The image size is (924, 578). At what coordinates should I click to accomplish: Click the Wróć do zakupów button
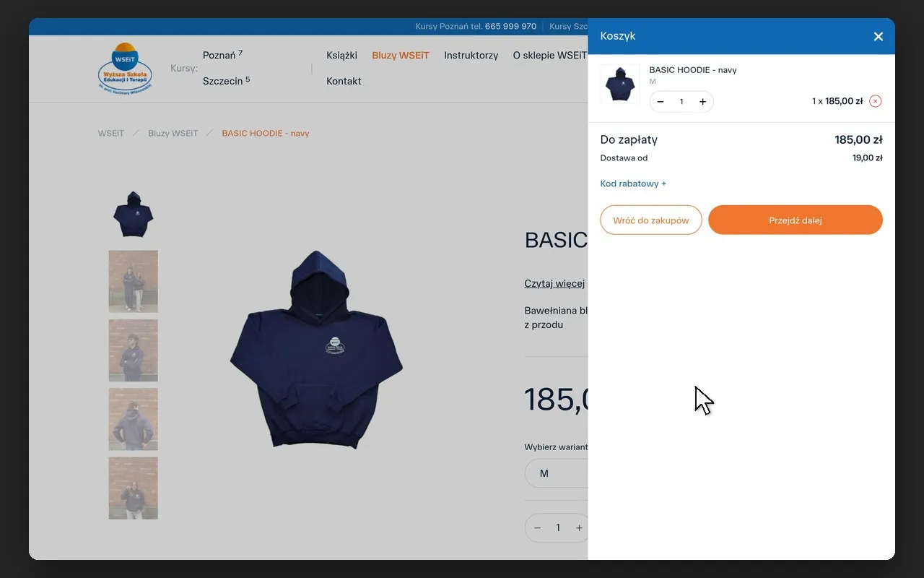(x=651, y=220)
